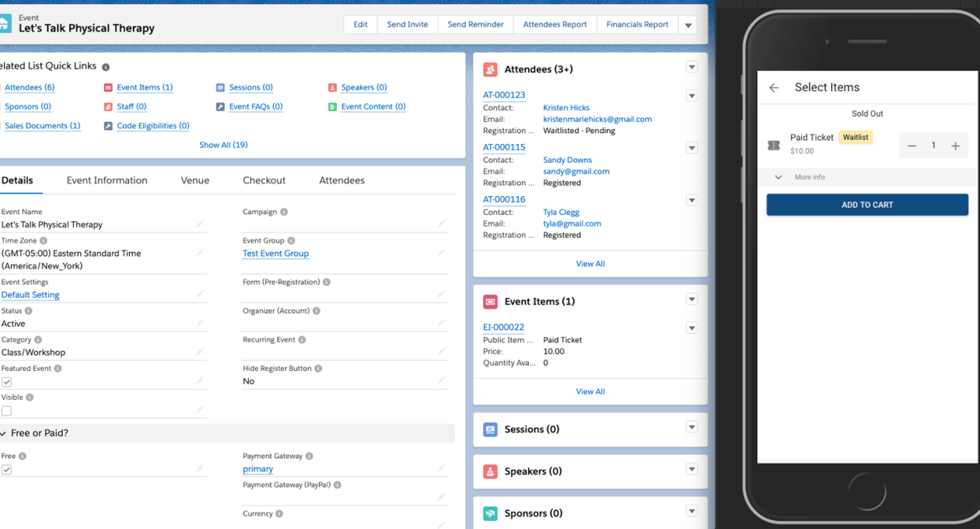The image size is (980, 529).
Task: Open the Speakers card dropdown menu
Action: [x=691, y=469]
